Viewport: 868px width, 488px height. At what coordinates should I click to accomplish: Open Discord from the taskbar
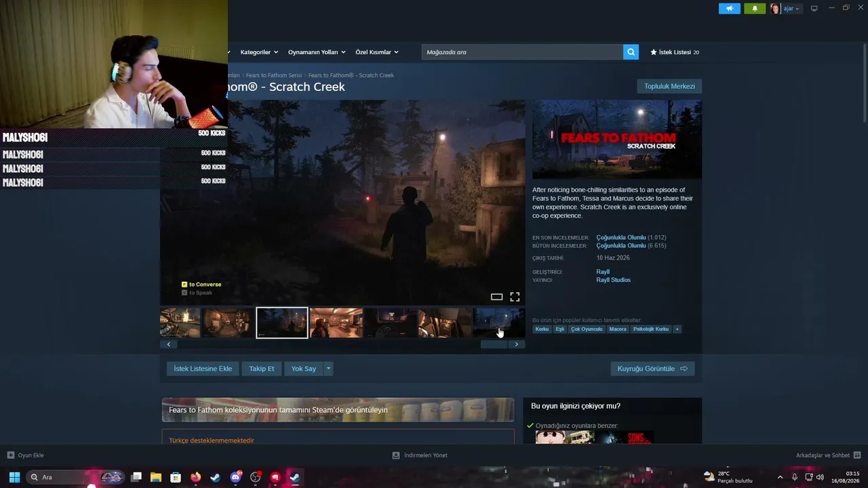[235, 477]
